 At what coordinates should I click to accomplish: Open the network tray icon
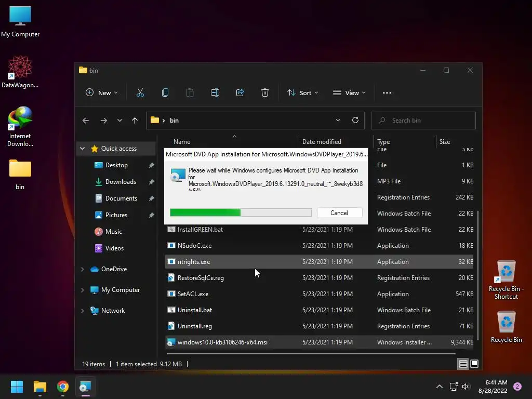click(x=454, y=387)
